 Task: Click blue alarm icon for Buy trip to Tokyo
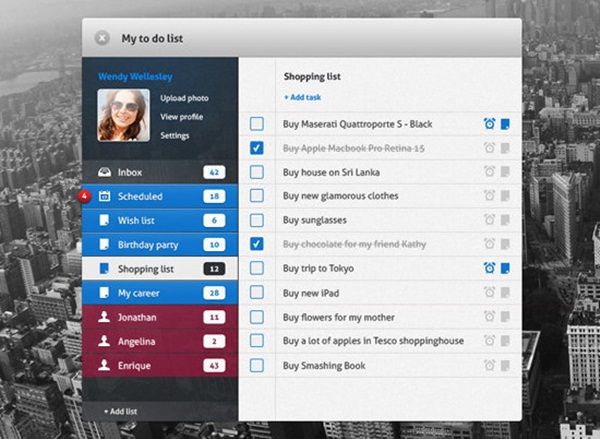click(x=489, y=268)
